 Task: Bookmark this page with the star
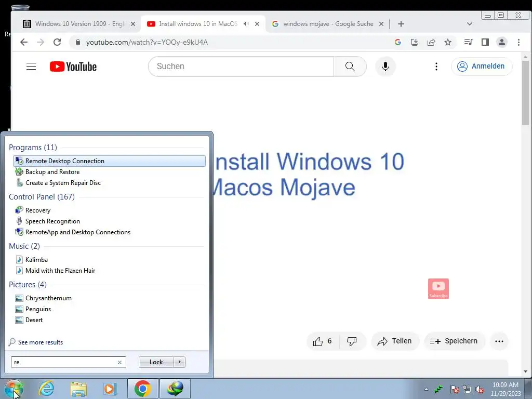click(x=448, y=42)
